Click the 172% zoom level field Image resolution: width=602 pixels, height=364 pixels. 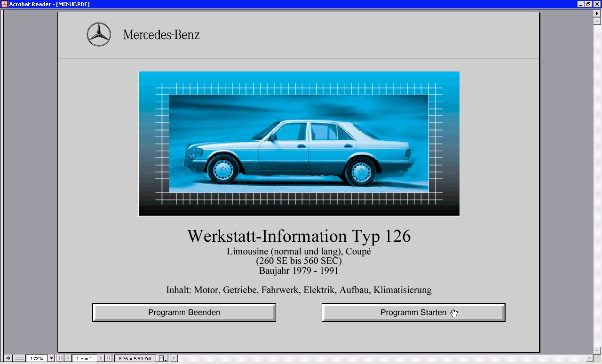37,358
